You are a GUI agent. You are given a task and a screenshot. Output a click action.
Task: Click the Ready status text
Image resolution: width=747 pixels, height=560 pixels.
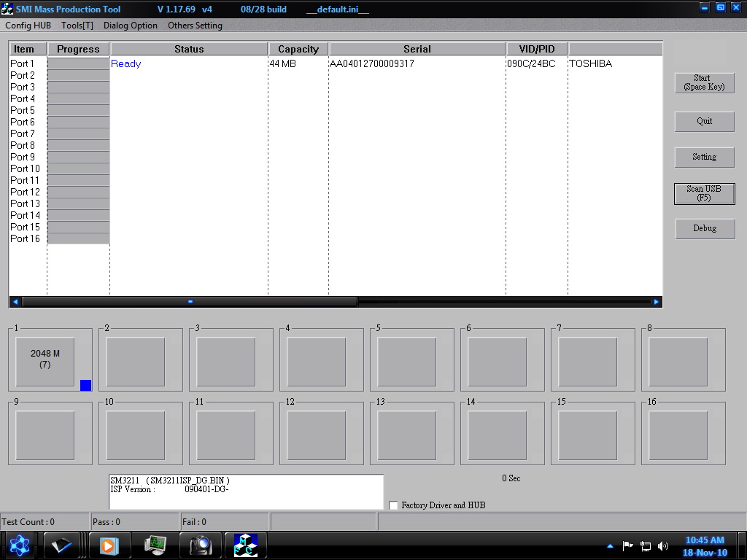[x=125, y=63]
